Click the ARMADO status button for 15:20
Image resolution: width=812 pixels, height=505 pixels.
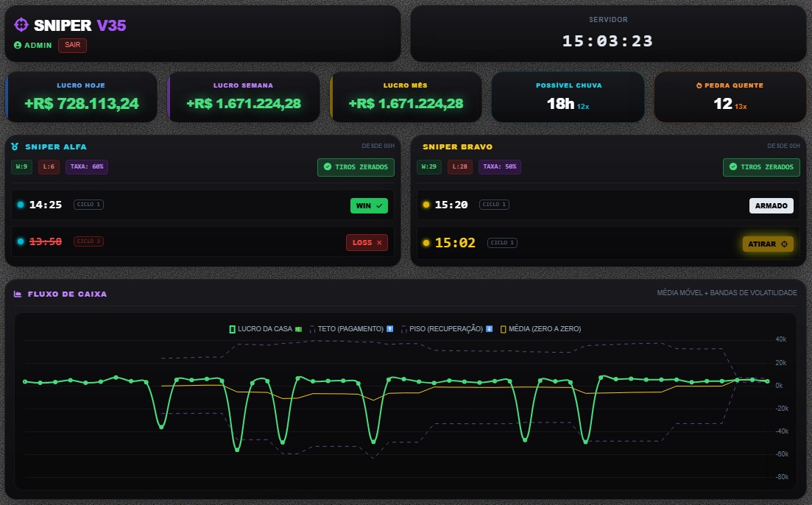771,205
